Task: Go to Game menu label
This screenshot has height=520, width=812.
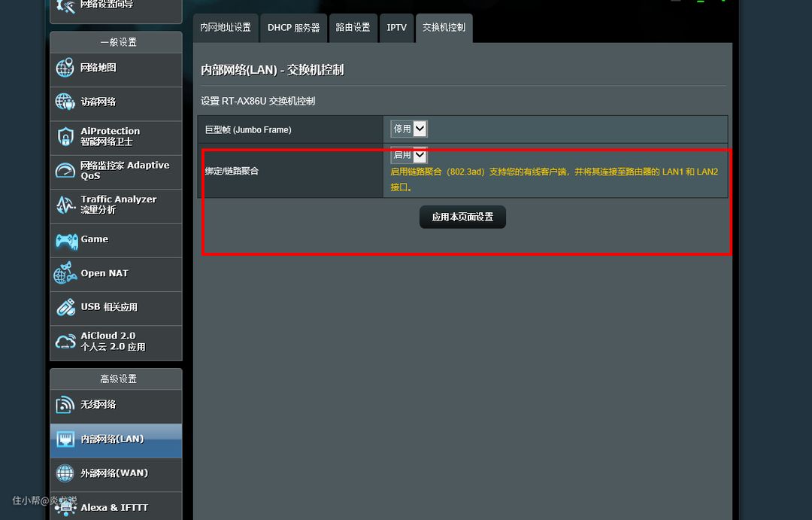Action: click(x=94, y=239)
